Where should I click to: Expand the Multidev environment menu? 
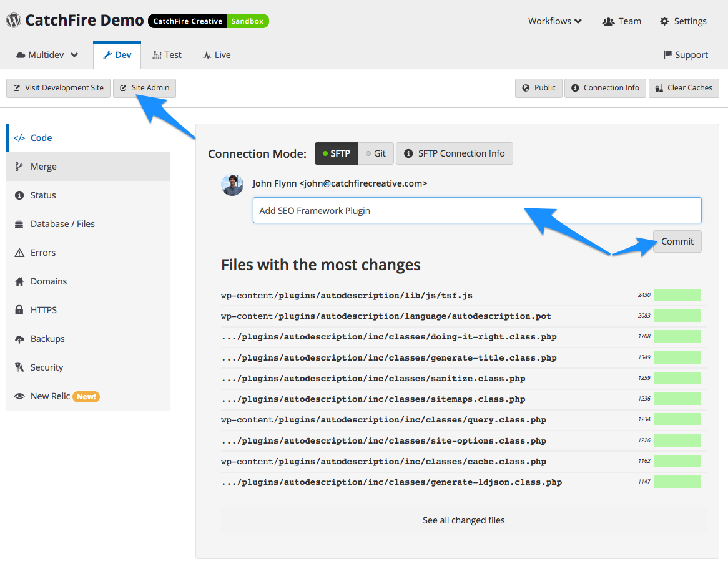pyautogui.click(x=47, y=55)
